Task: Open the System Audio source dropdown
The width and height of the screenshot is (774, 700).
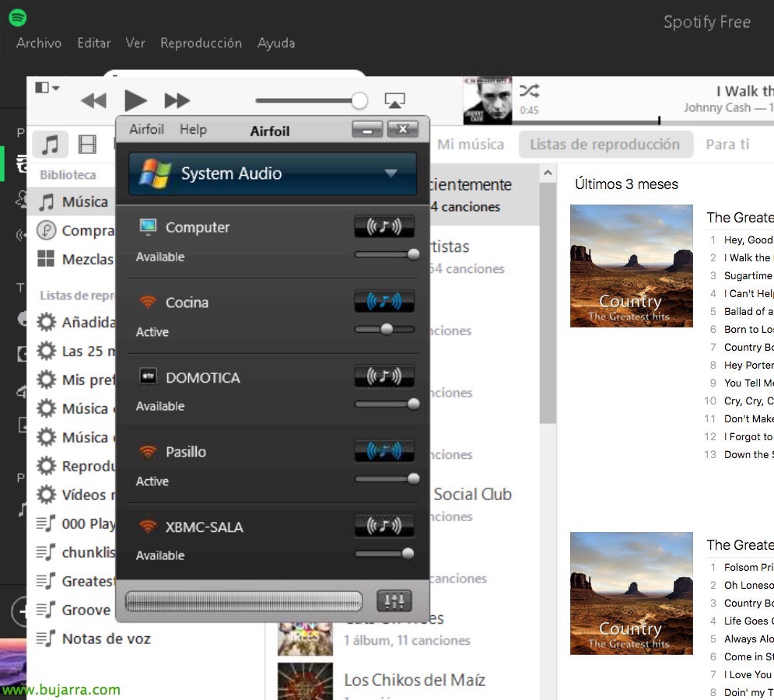Action: pyautogui.click(x=272, y=173)
